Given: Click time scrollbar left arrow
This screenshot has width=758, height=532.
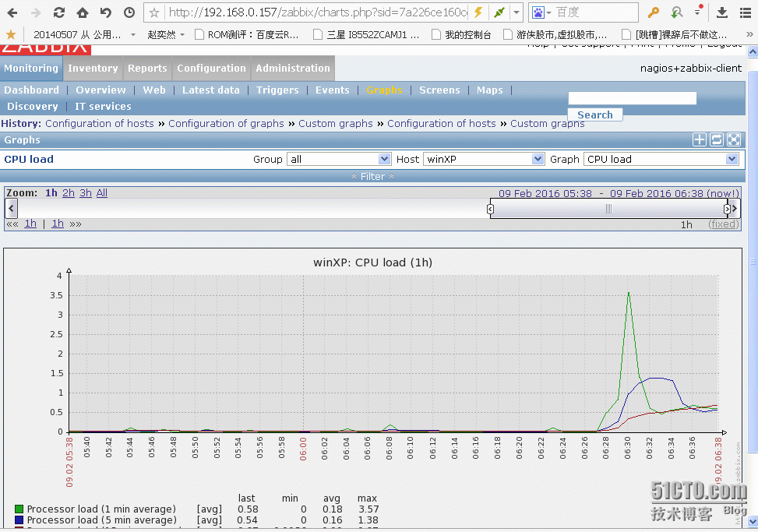Looking at the screenshot, I should pos(11,209).
